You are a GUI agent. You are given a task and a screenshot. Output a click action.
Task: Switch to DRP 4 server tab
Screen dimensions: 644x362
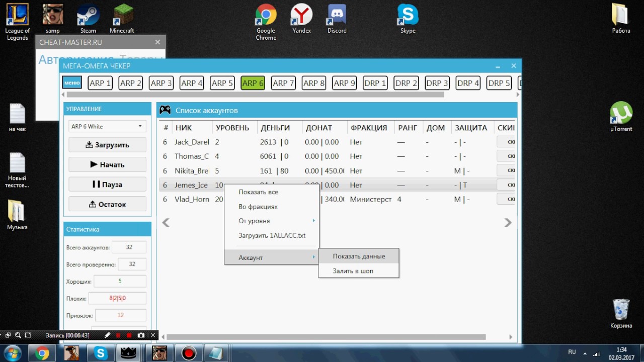pyautogui.click(x=468, y=83)
